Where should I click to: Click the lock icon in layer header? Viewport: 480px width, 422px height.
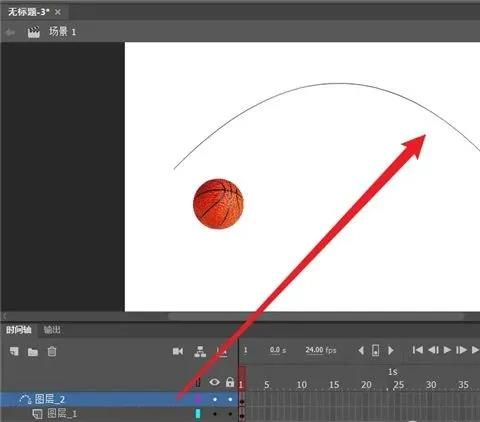[230, 382]
